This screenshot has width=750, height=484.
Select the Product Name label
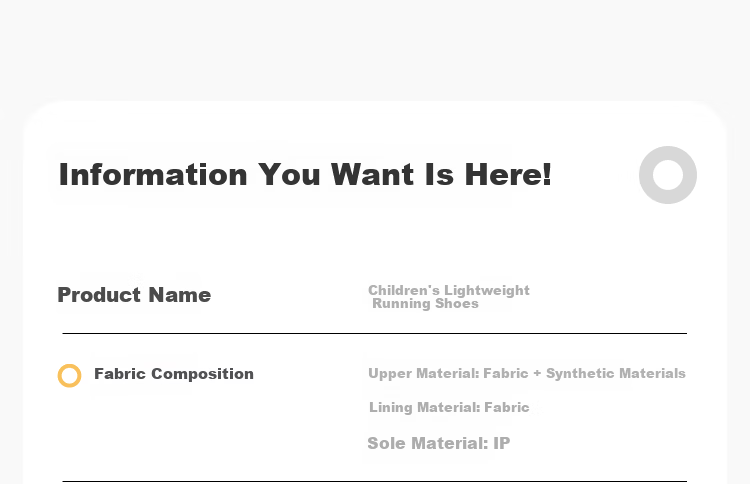pos(134,295)
